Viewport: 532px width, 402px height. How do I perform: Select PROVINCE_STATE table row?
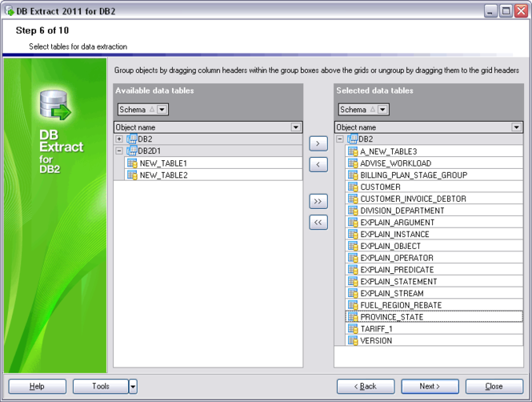(434, 317)
